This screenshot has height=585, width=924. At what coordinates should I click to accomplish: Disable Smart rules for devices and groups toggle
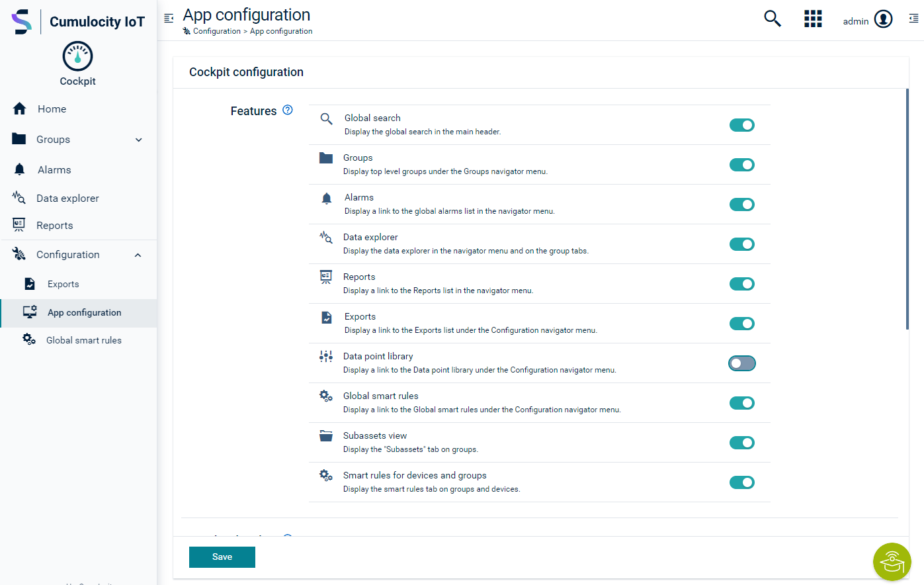[x=742, y=482]
